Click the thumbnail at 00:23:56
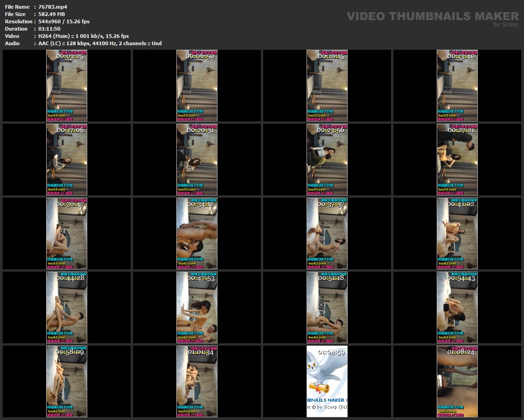Image resolution: width=524 pixels, height=420 pixels. pyautogui.click(x=327, y=159)
